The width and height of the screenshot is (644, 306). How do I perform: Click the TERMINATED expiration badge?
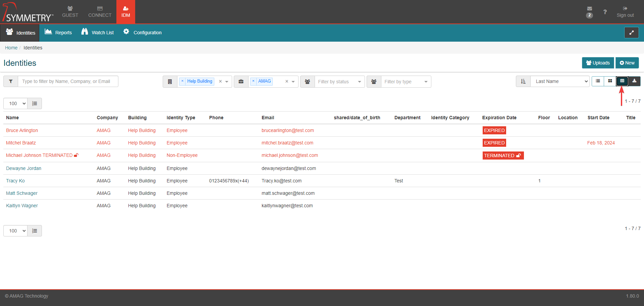click(x=503, y=156)
